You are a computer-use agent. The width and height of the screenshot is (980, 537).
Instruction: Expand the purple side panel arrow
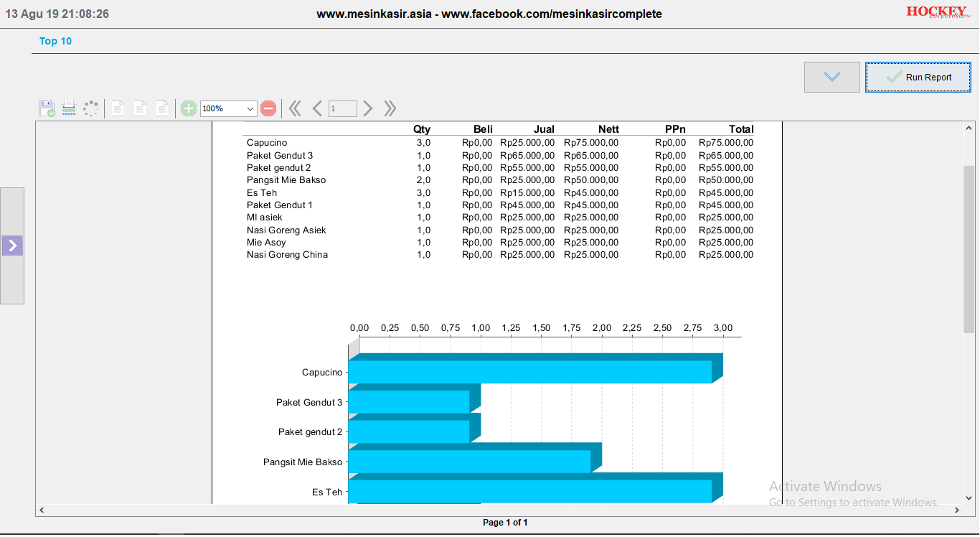12,246
